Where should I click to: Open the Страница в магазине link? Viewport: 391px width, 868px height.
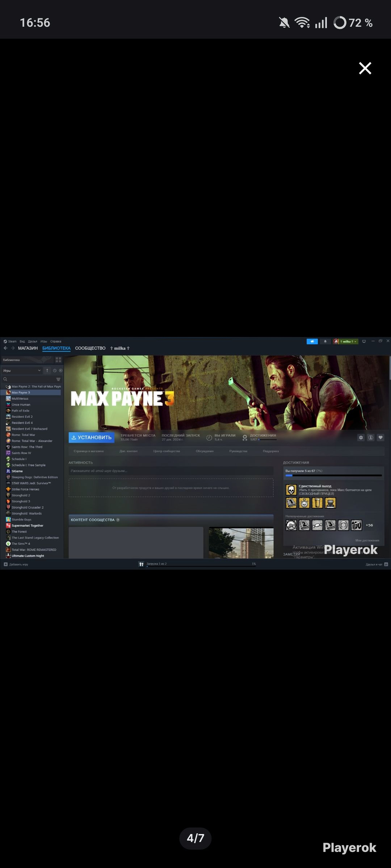[x=89, y=451]
